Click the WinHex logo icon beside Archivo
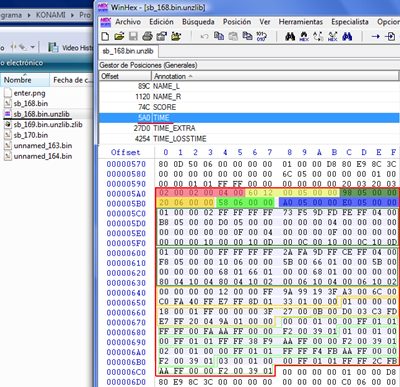Image resolution: width=400 pixels, height=387 pixels. (x=106, y=22)
